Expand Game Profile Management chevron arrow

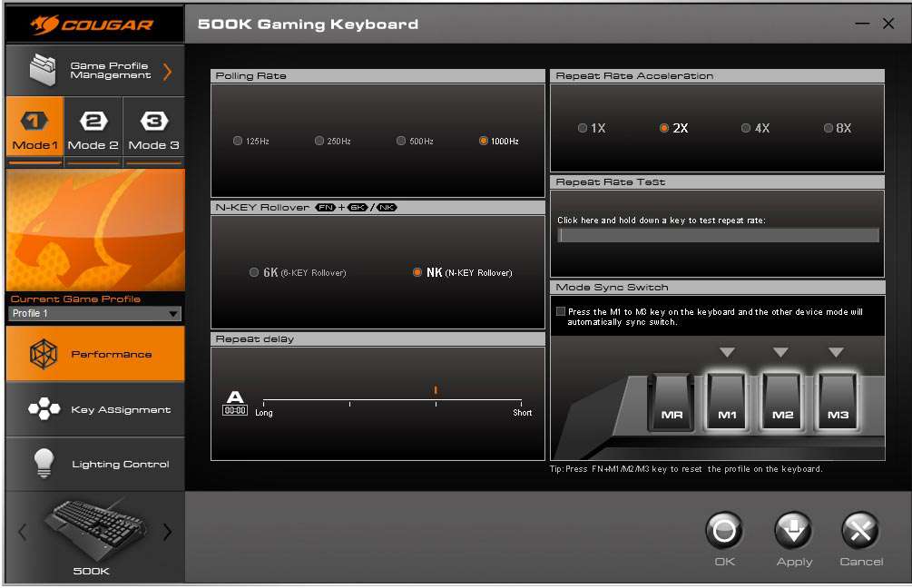(x=168, y=72)
